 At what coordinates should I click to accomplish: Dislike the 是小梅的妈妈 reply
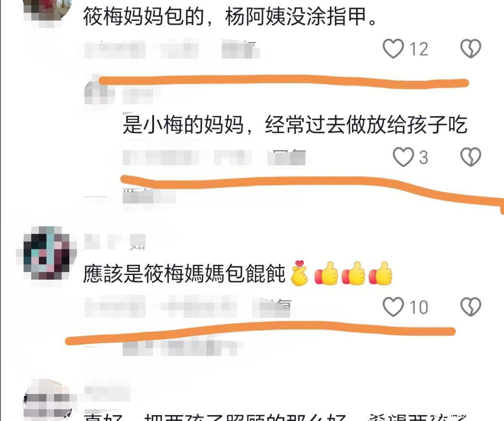(x=471, y=157)
